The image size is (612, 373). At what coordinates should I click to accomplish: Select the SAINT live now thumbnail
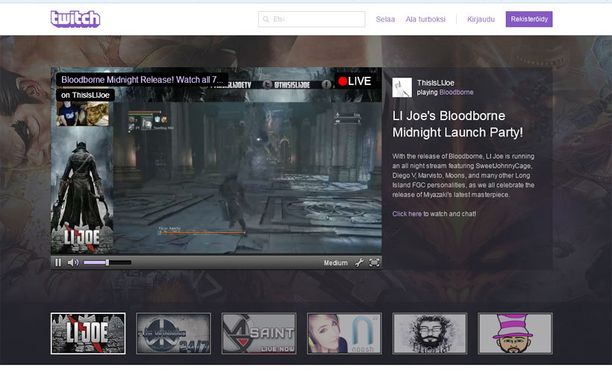coord(259,333)
